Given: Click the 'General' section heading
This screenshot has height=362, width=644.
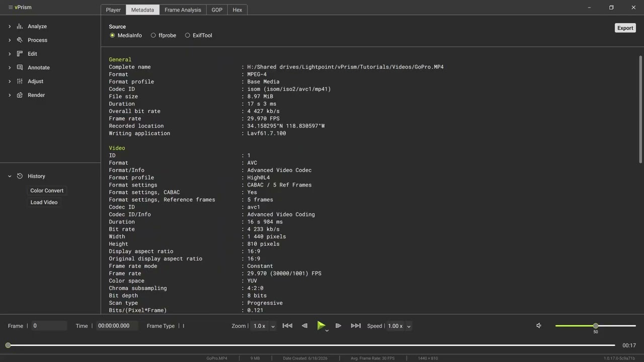Looking at the screenshot, I should 120,59.
